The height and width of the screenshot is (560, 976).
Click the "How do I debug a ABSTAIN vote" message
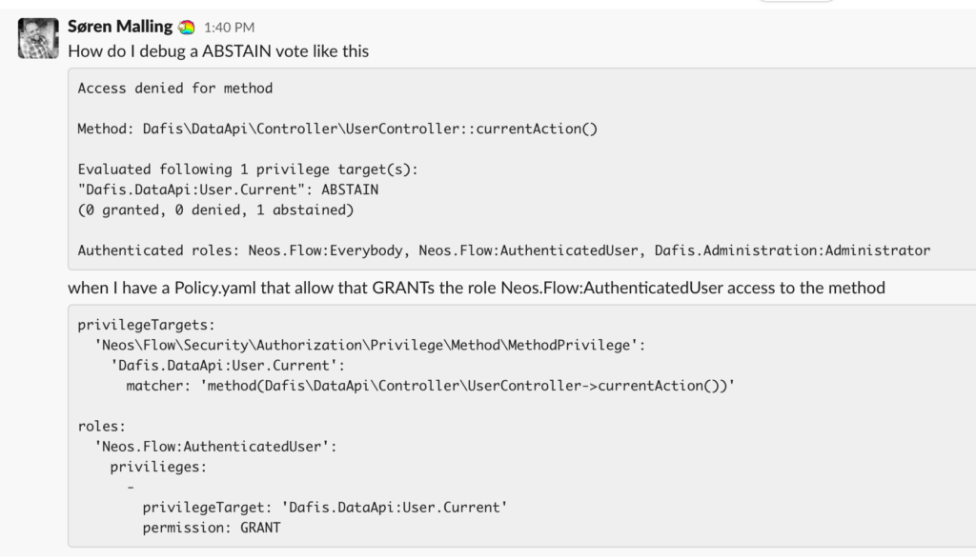pyautogui.click(x=218, y=51)
